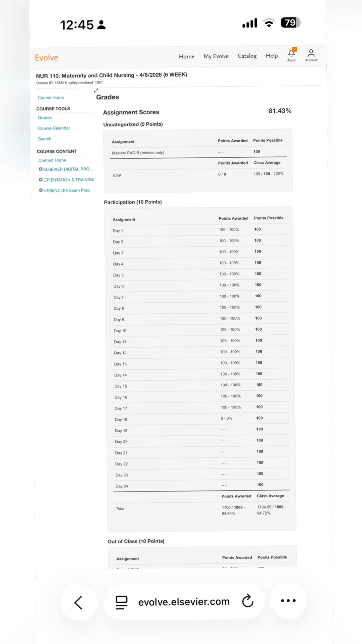Viewport: 362px width, 644px height.
Task: Tap the battery indicator in the status bar
Action: coord(291,22)
